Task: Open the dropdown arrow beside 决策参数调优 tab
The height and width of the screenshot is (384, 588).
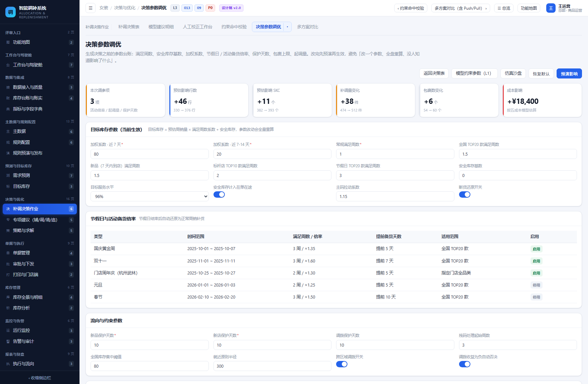Action: [287, 27]
